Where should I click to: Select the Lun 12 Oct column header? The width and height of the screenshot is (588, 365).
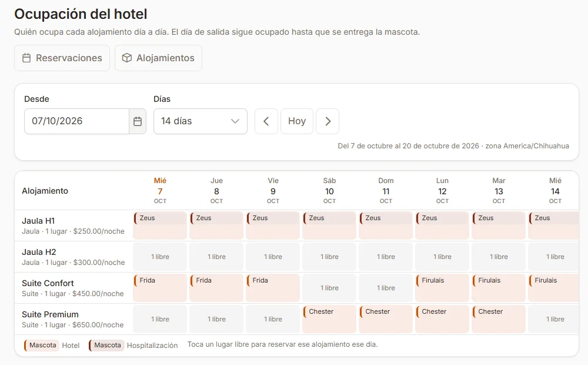tap(443, 190)
